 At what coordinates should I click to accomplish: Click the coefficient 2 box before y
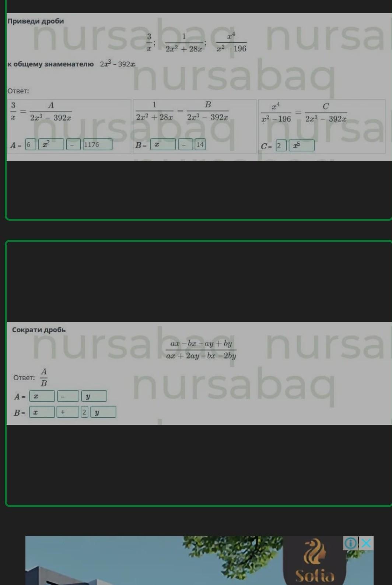tap(84, 412)
